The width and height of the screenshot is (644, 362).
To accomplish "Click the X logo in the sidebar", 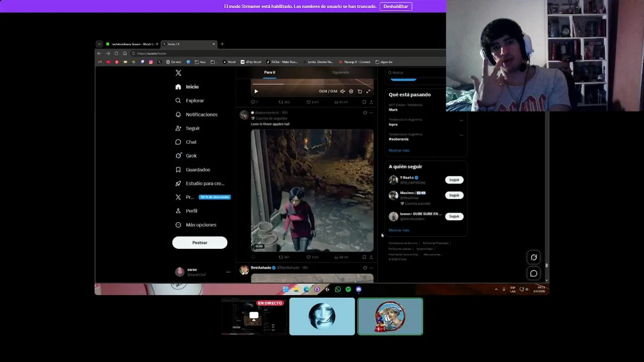I will pyautogui.click(x=178, y=73).
